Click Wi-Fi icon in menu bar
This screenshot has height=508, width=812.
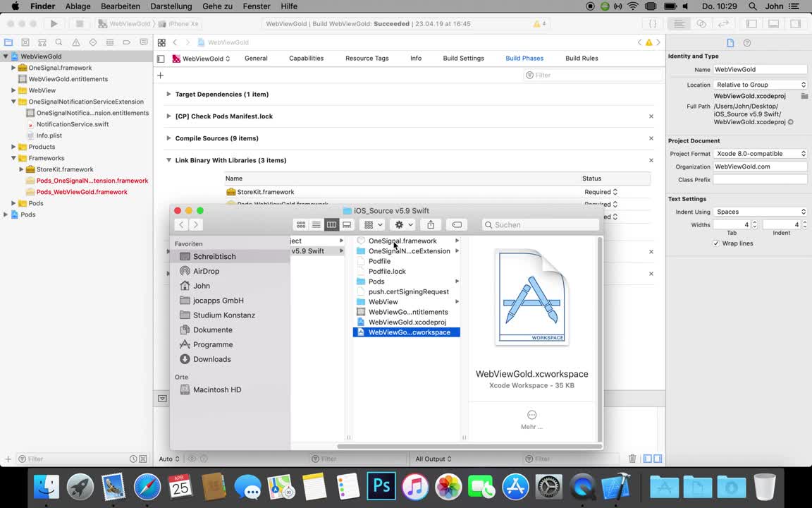633,6
